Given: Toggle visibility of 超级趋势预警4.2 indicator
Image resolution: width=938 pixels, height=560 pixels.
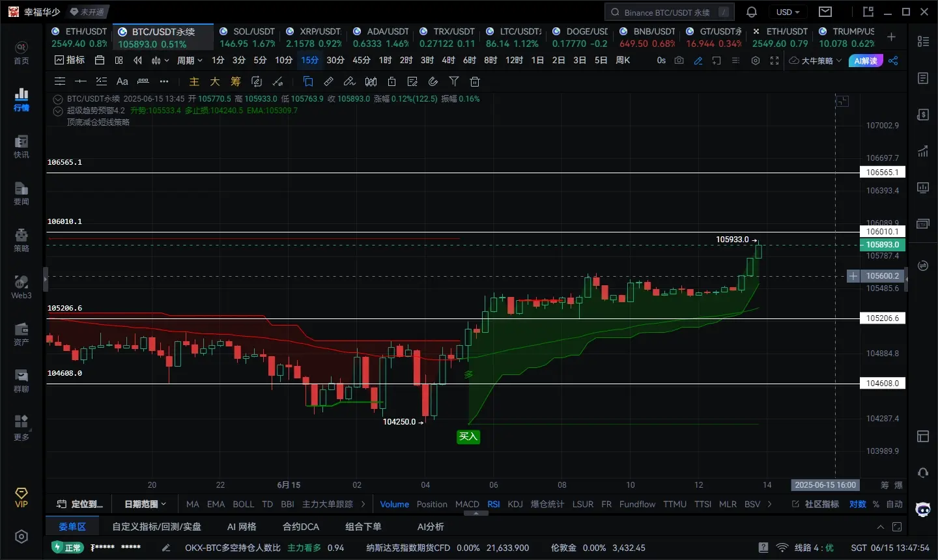Looking at the screenshot, I should [58, 111].
